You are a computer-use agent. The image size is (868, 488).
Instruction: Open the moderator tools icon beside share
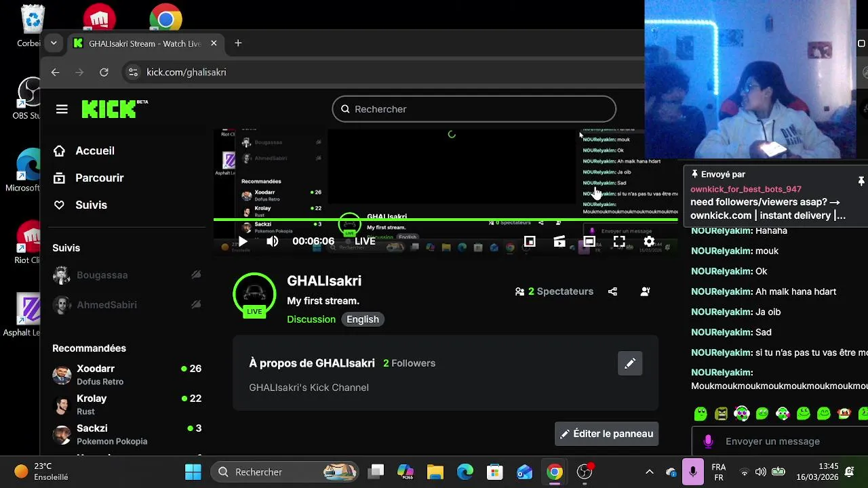[645, 291]
